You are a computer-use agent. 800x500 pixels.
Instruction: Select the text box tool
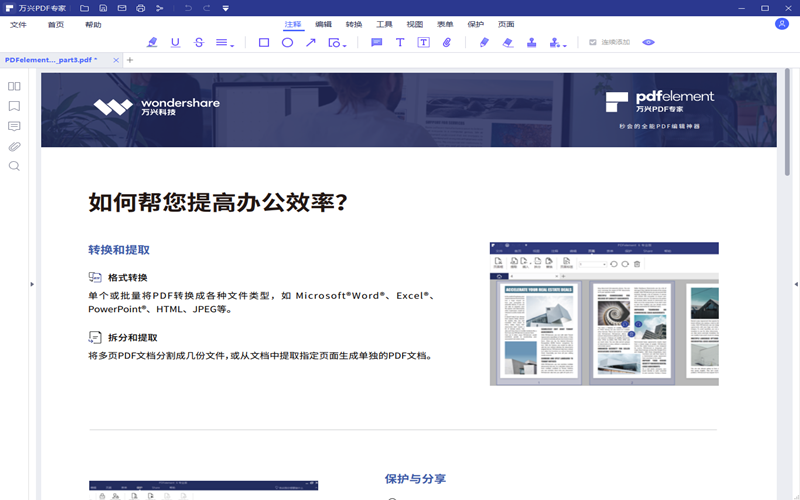point(423,43)
